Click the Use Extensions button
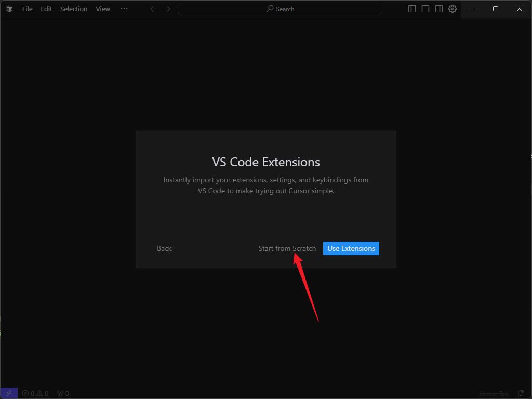The width and height of the screenshot is (532, 399). 351,248
